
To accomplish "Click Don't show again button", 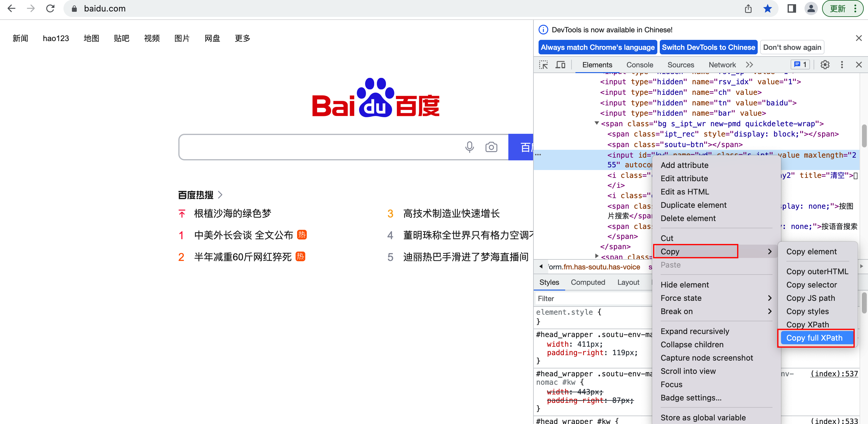I will coord(792,47).
